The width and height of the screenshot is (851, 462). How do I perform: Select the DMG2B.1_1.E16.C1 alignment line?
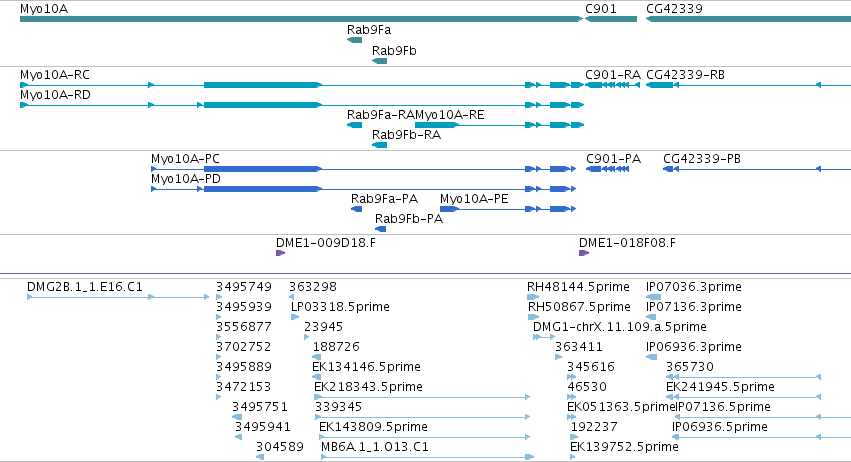click(118, 297)
